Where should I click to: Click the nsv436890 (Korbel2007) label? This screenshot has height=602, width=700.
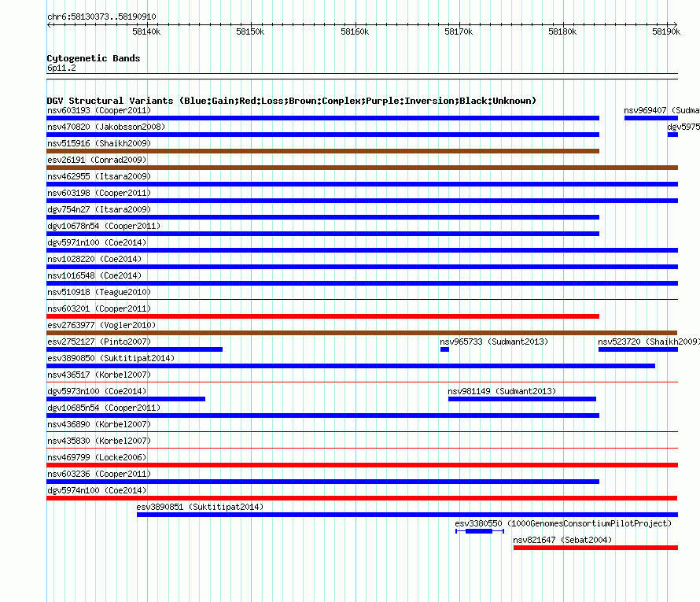coord(99,424)
